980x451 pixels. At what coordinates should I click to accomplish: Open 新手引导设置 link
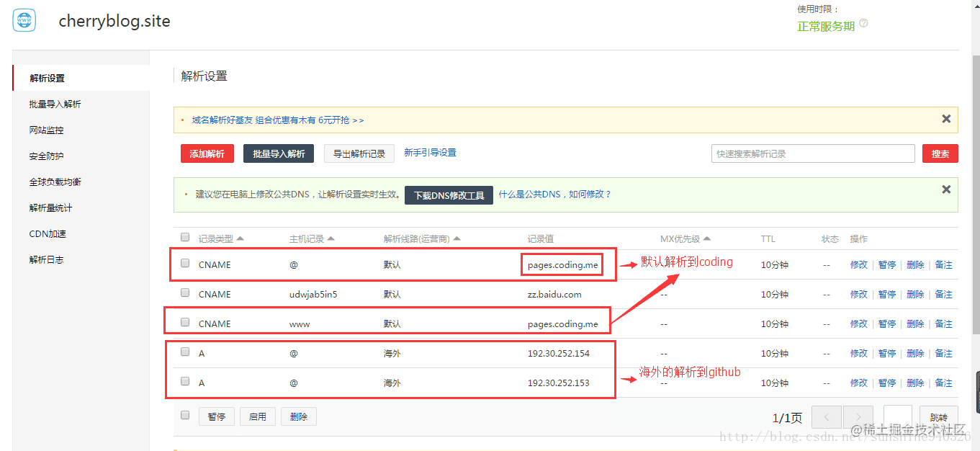point(430,153)
